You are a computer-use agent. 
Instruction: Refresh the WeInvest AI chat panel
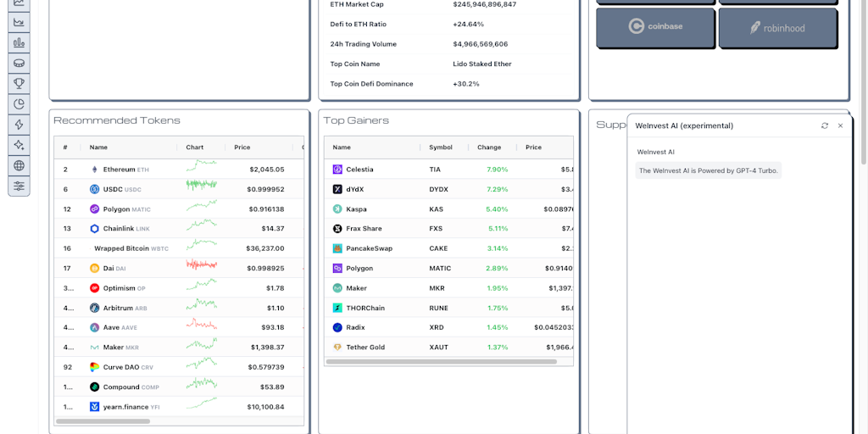click(x=825, y=125)
